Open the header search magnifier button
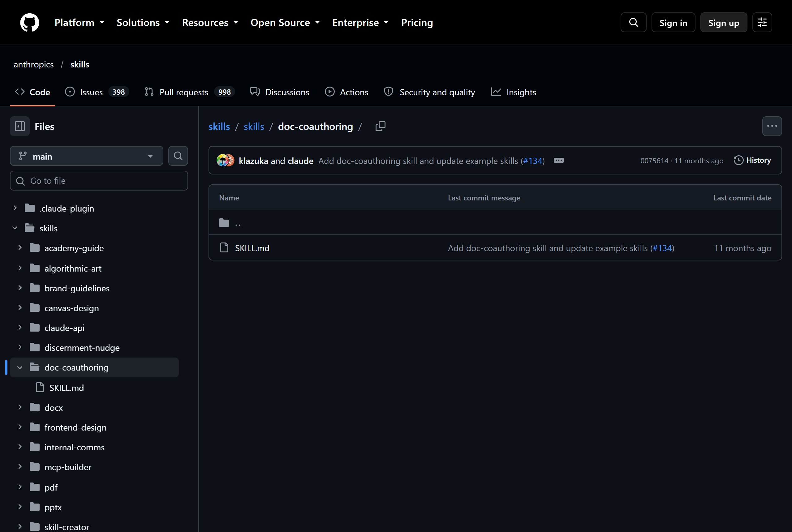Screen dimensions: 792x532 633,22
